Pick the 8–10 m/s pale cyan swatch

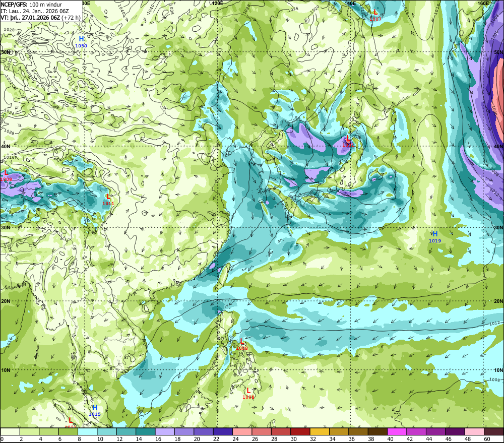coord(87,431)
